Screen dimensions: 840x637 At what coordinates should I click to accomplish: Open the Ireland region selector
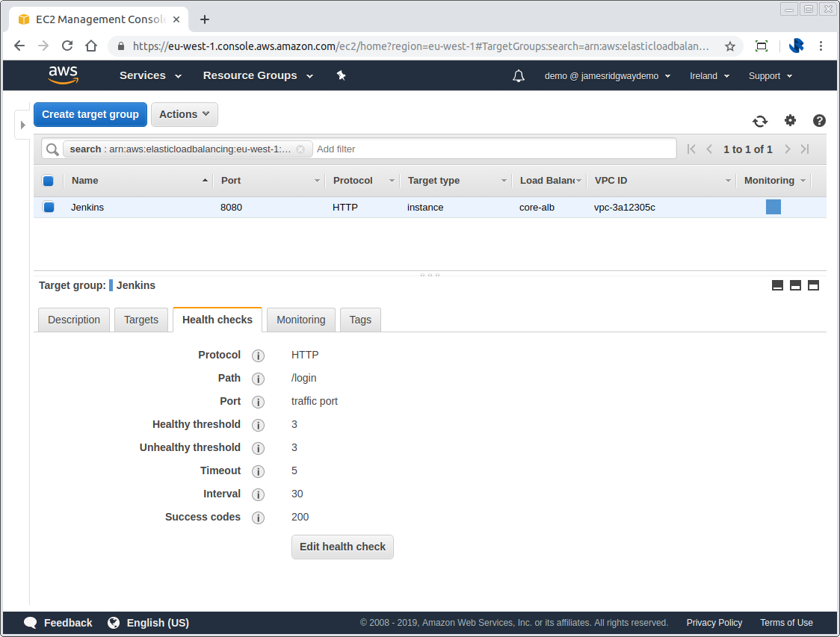(x=709, y=76)
